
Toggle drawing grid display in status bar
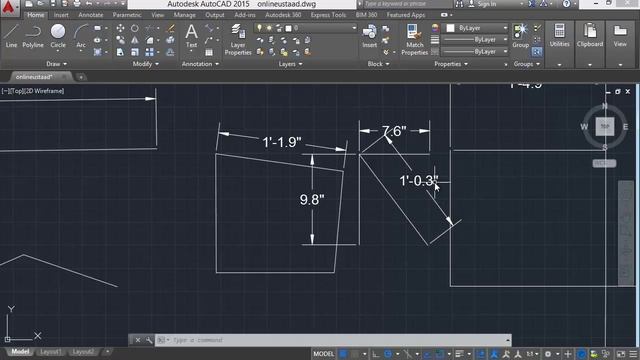click(343, 354)
